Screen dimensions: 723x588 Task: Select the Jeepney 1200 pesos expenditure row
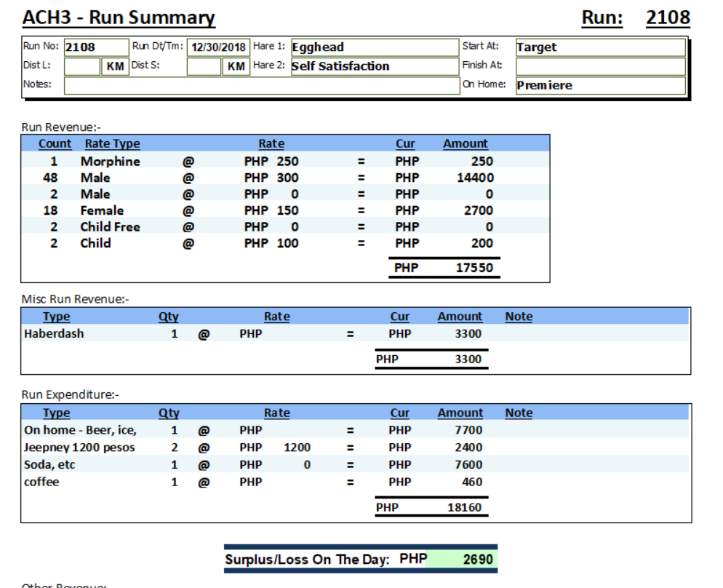pyautogui.click(x=79, y=448)
